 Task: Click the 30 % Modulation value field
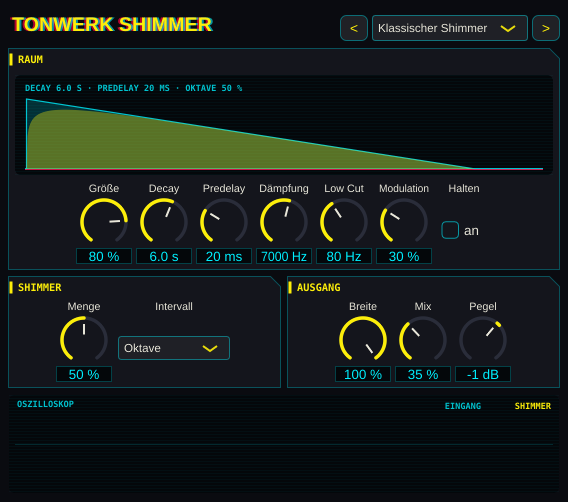404,256
